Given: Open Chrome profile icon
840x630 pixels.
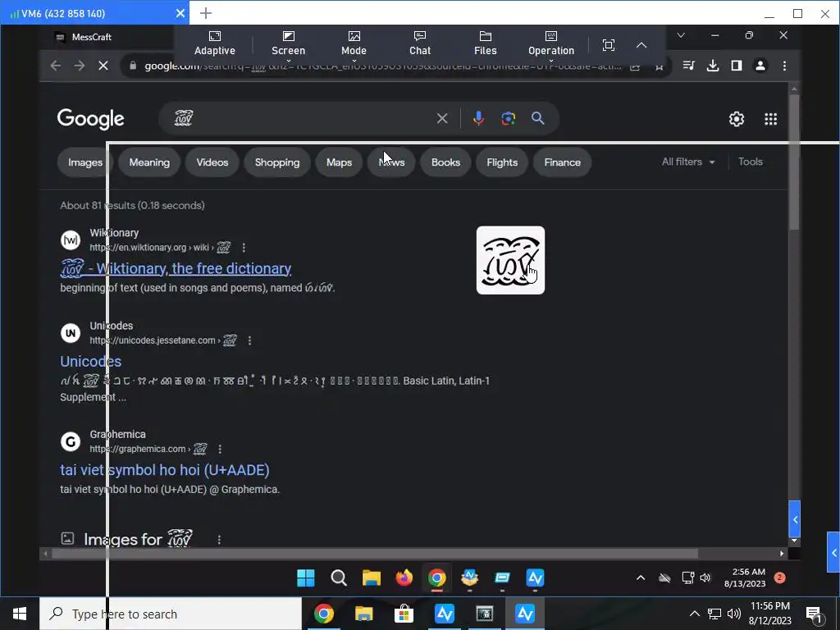Looking at the screenshot, I should 760,66.
